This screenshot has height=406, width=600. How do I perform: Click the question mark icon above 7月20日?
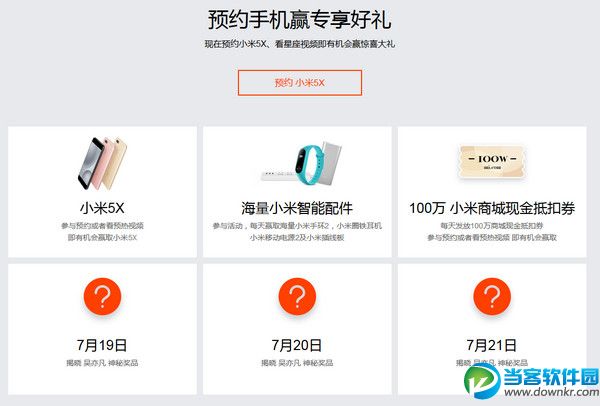297,297
